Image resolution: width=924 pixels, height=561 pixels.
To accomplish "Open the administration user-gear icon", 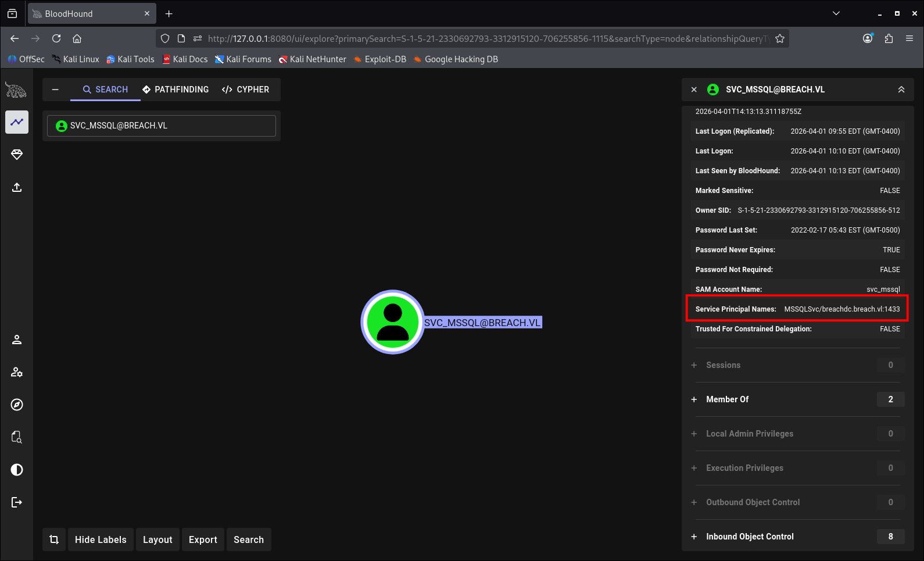I will [17, 372].
